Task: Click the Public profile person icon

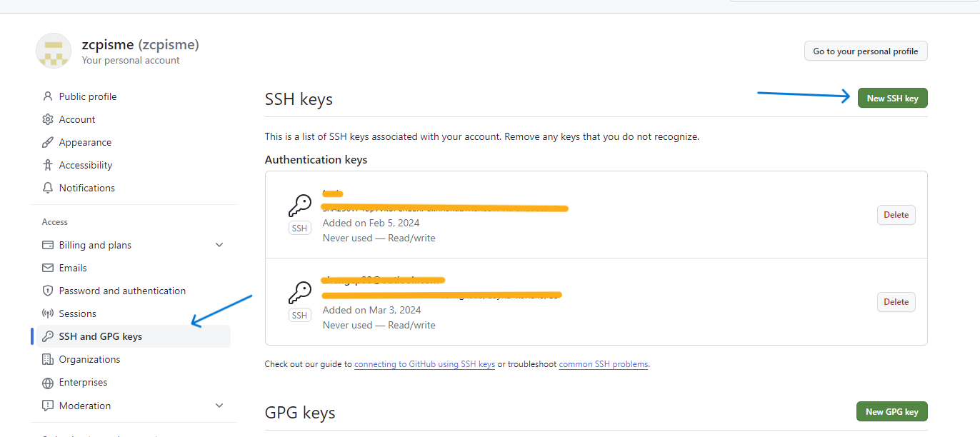Action: tap(48, 96)
